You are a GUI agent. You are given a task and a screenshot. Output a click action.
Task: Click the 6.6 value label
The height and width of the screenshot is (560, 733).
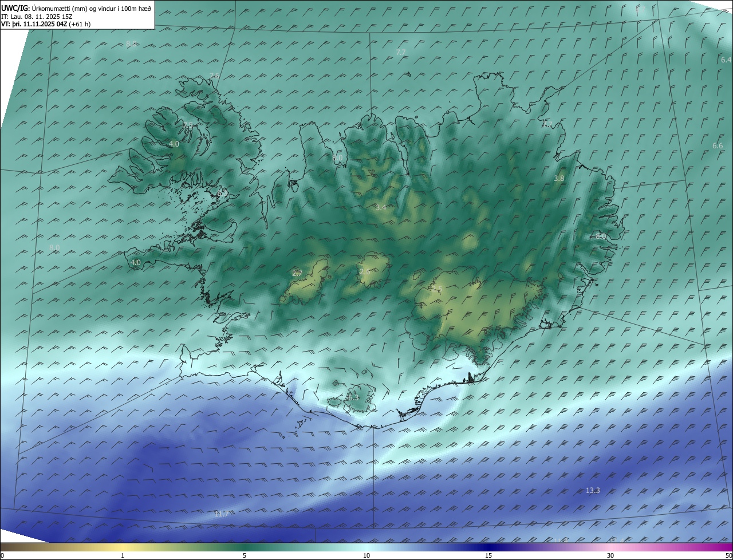pyautogui.click(x=718, y=146)
